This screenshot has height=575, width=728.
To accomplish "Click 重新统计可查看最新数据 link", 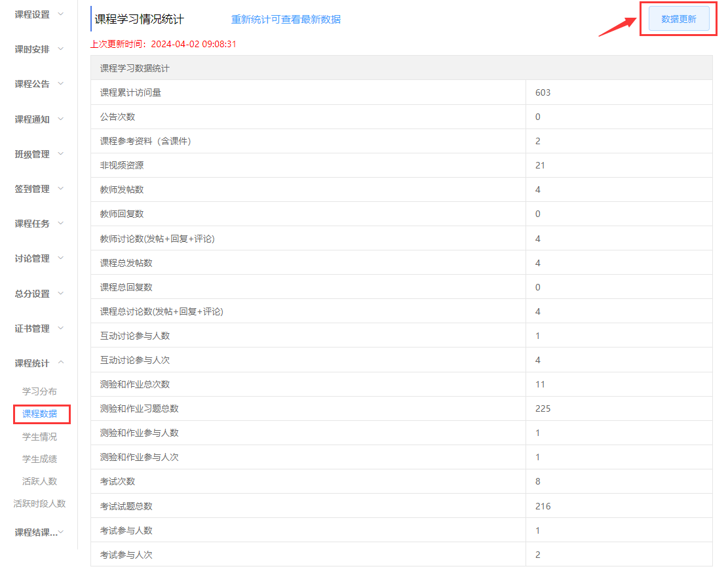I will pos(286,19).
